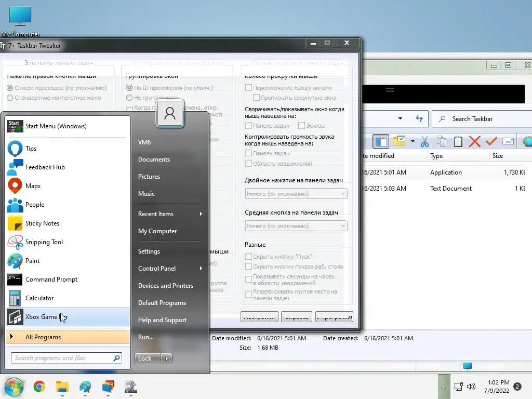Toggle the preview pane layout icon
Image resolution: width=532 pixels, height=399 pixels.
381,141
